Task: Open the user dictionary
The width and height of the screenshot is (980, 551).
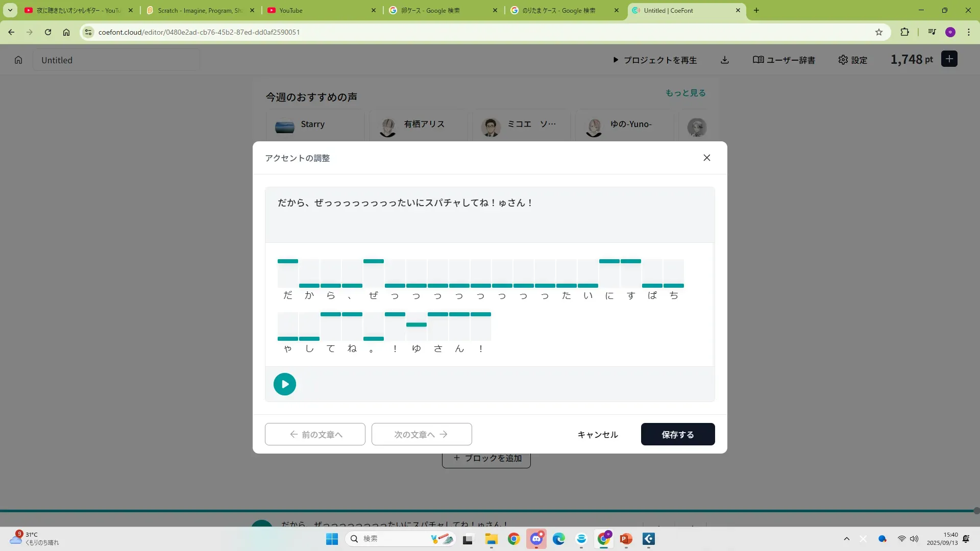Action: click(x=783, y=60)
